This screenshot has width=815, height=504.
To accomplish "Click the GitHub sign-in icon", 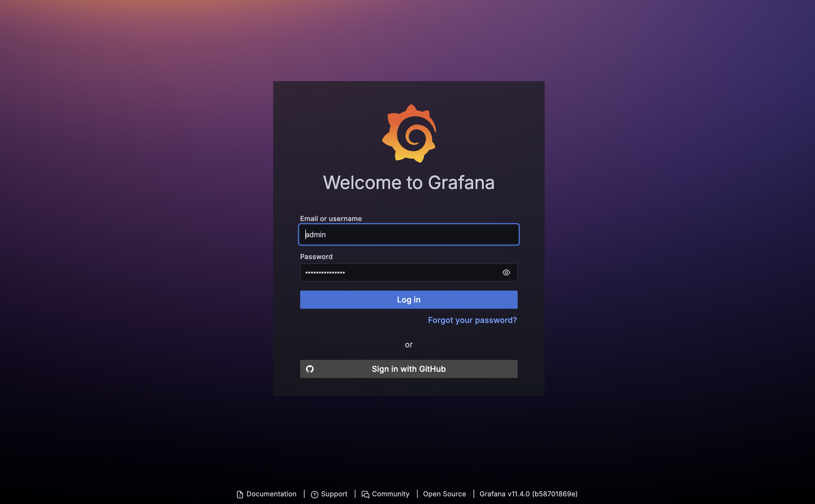I will 310,369.
